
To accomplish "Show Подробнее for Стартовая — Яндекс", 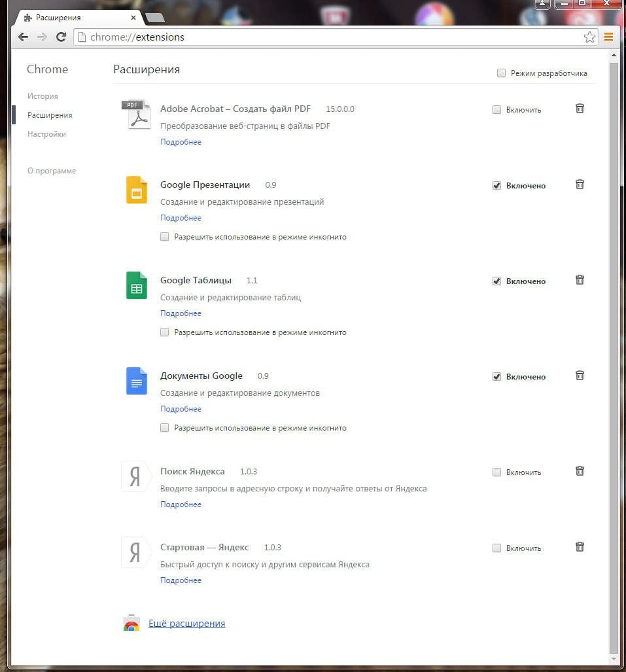I will click(181, 580).
